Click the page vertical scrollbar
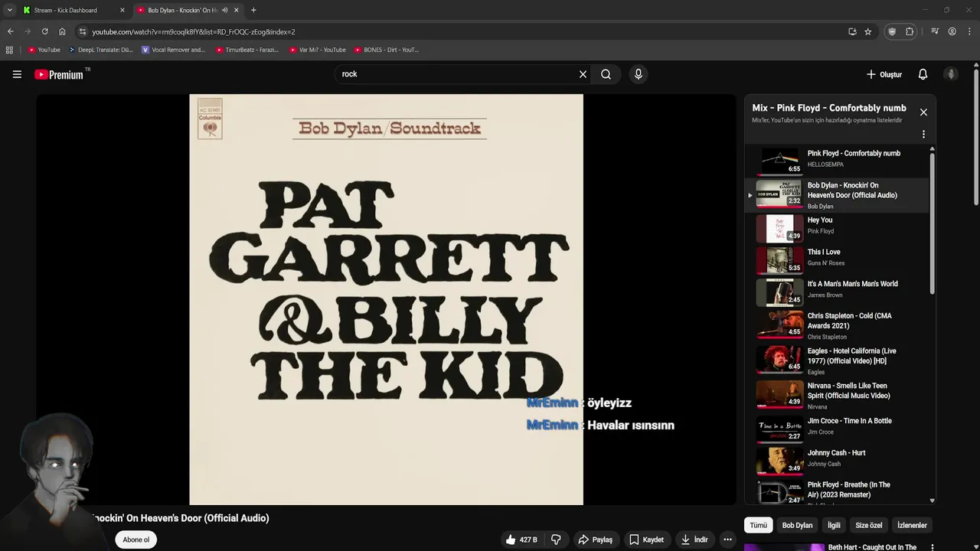 [x=976, y=138]
